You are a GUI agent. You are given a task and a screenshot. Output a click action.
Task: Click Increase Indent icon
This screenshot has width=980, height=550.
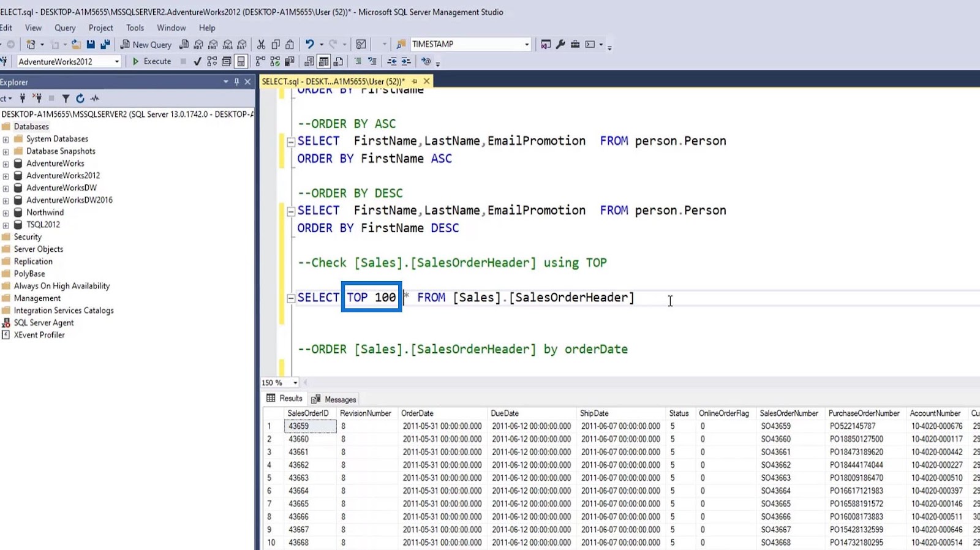[x=406, y=61]
